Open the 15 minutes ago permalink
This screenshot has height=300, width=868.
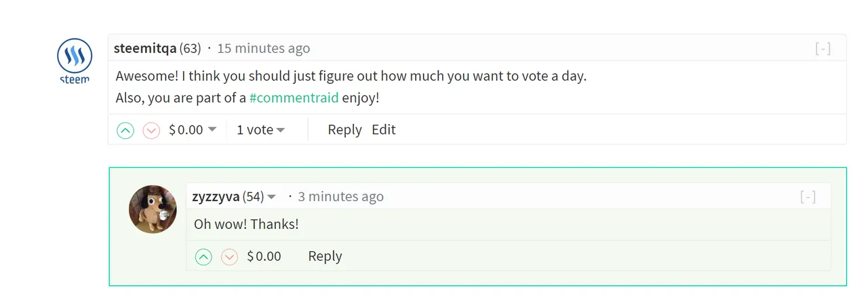(x=264, y=49)
